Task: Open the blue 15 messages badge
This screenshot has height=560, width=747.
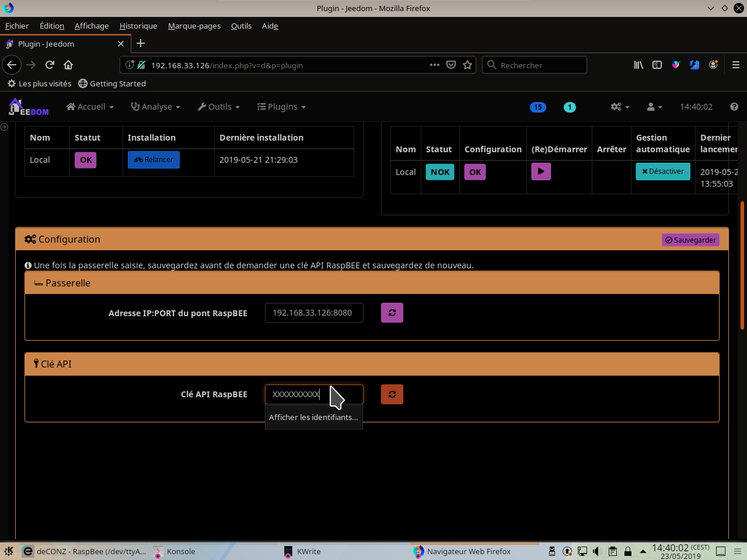Action: click(x=538, y=107)
